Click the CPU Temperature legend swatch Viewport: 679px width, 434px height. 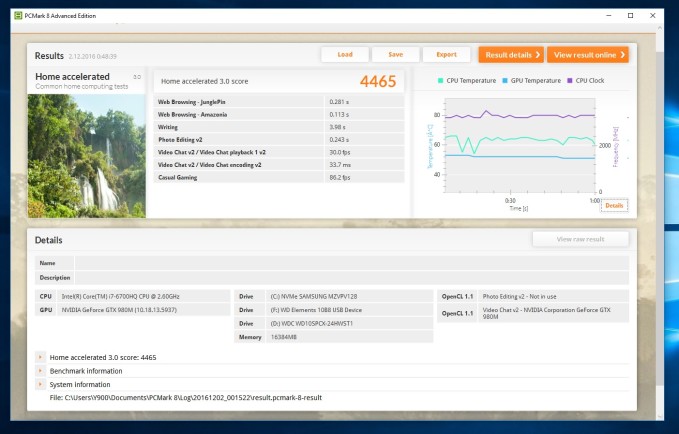point(440,81)
